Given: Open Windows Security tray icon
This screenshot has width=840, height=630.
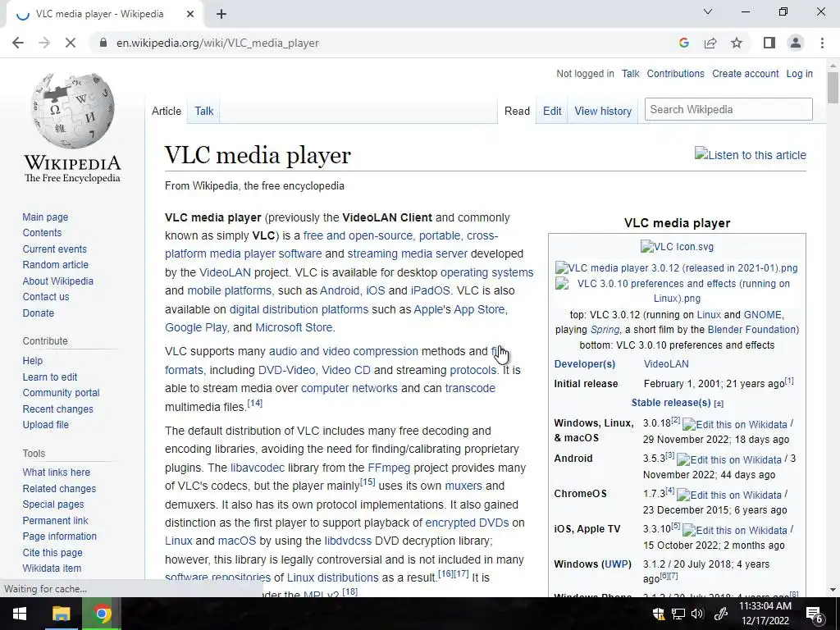Looking at the screenshot, I should pos(659,614).
